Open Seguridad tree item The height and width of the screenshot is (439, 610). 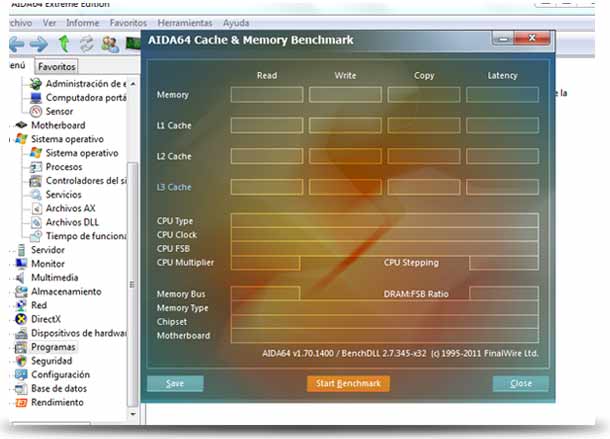tap(51, 360)
